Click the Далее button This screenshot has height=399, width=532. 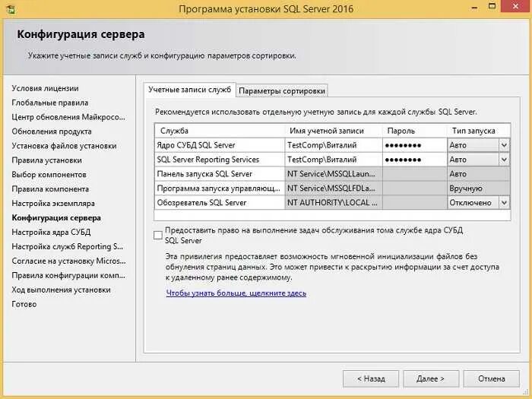[x=430, y=378]
